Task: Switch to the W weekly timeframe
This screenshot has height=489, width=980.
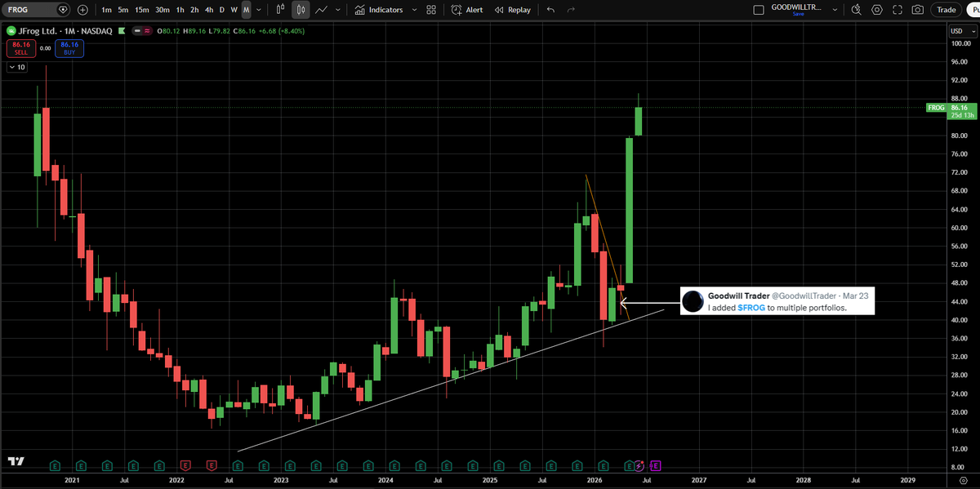Action: pos(234,10)
